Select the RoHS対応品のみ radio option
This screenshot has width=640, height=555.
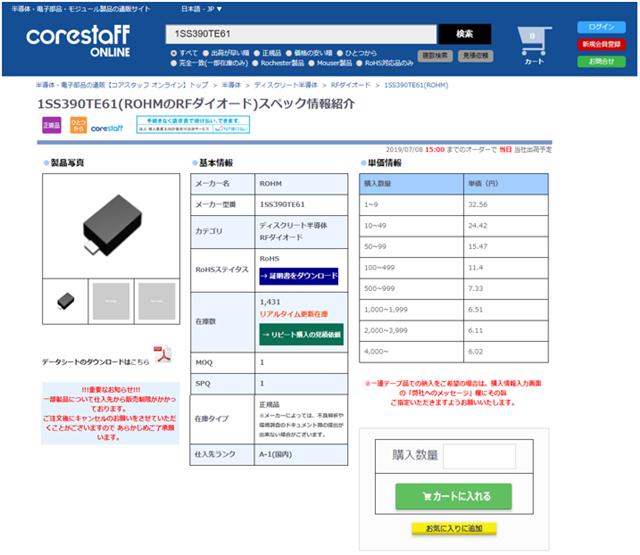(x=360, y=63)
